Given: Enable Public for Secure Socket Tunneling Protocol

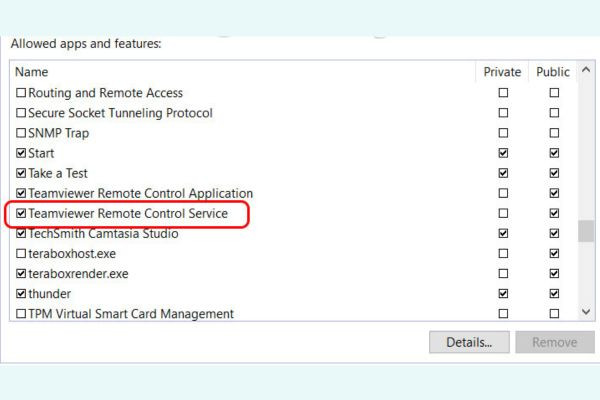Looking at the screenshot, I should click(x=554, y=113).
